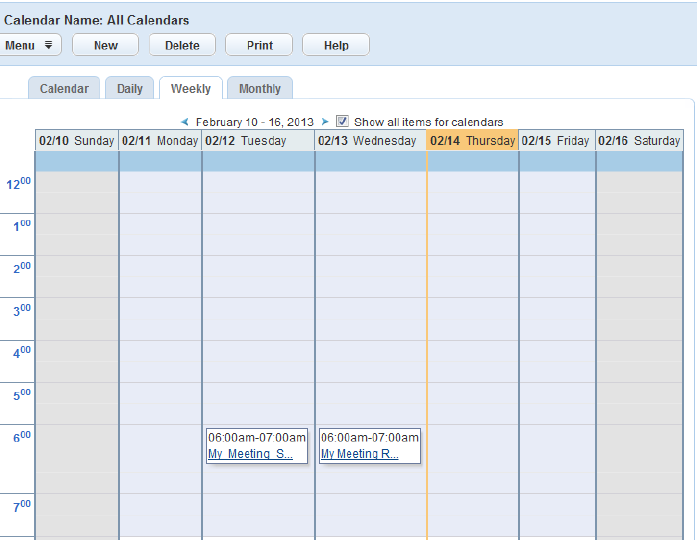Select the 02/10 Sunday column header
Viewport: 697px width, 540px height.
(76, 141)
